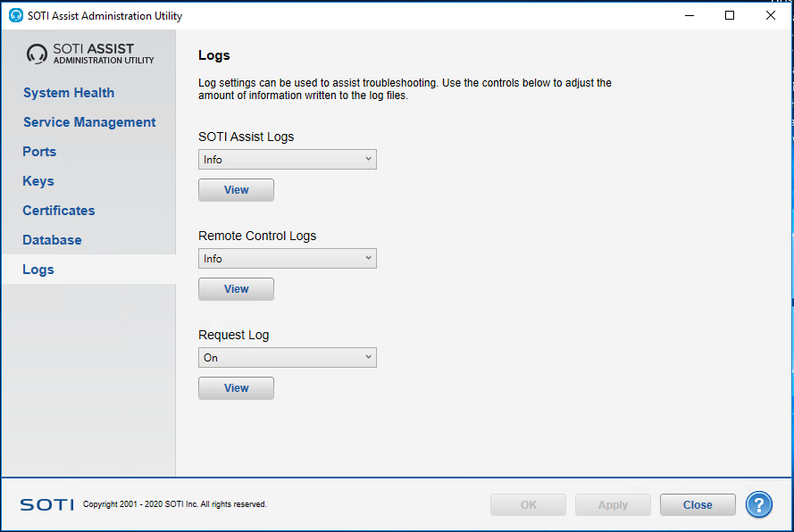Switch to the Ports section
The height and width of the screenshot is (532, 794).
tap(39, 152)
